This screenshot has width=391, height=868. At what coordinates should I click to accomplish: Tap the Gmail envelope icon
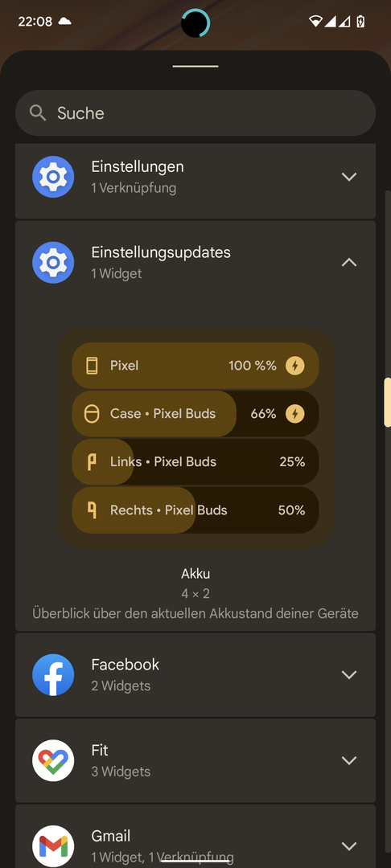point(53,845)
